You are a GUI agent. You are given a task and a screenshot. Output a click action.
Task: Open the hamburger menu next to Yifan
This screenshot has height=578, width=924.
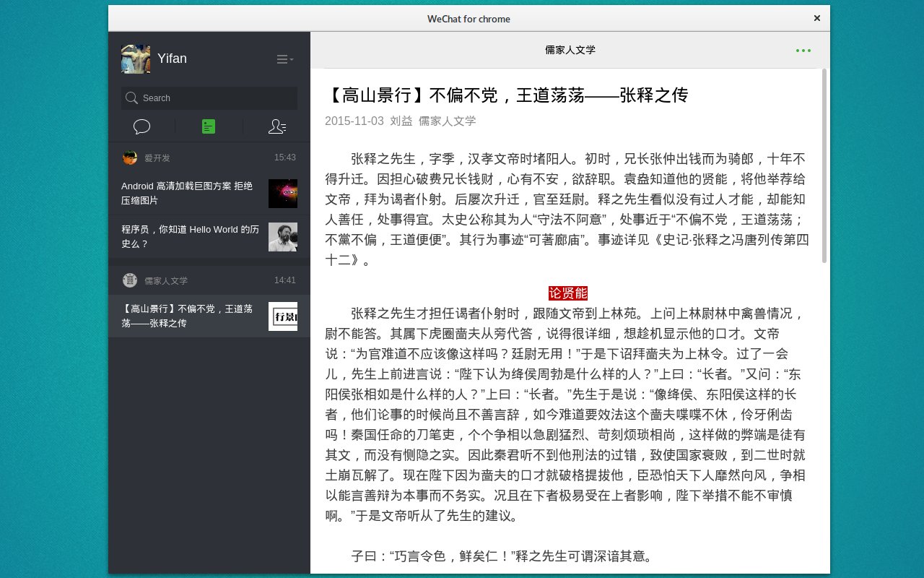click(284, 59)
